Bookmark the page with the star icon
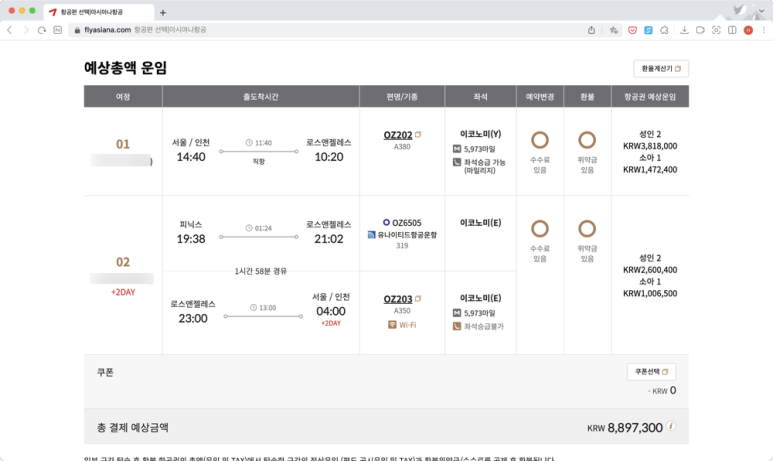Screen dimensions: 773x461 click(614, 30)
